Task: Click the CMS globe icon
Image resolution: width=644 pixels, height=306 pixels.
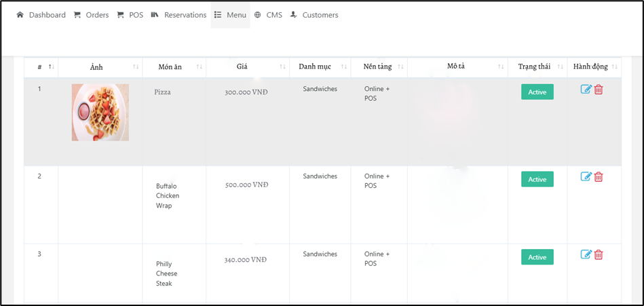Action: click(x=257, y=15)
